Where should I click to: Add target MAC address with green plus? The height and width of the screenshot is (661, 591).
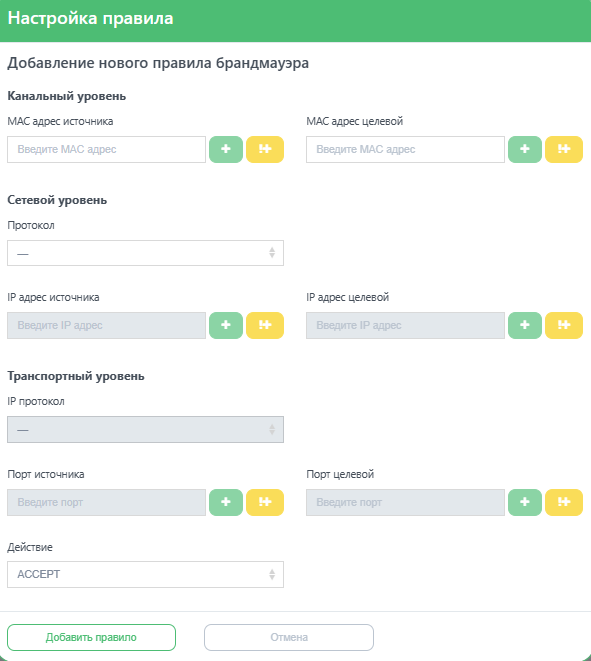pyautogui.click(x=525, y=149)
